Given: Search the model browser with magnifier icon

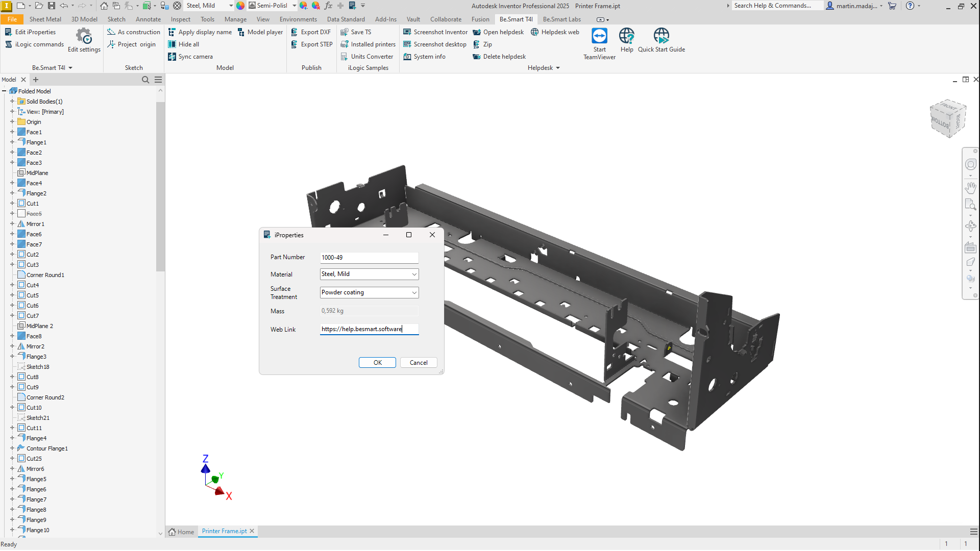Looking at the screenshot, I should [145, 80].
